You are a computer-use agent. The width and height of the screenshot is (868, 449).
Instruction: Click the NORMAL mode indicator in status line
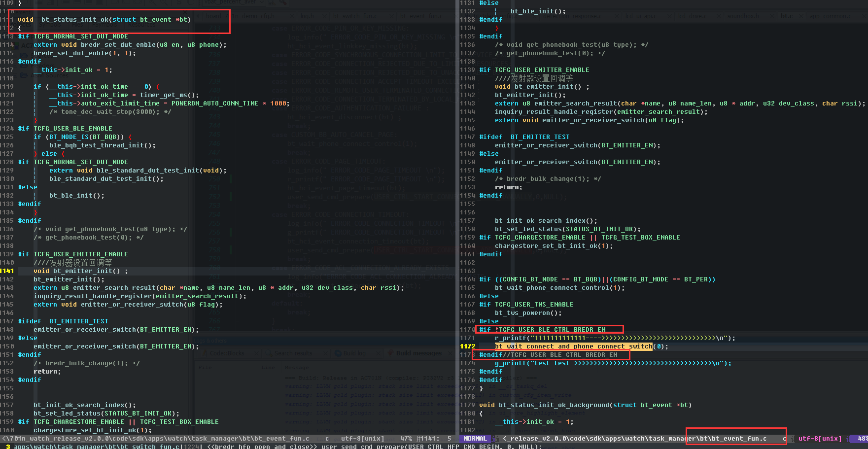[x=475, y=438]
